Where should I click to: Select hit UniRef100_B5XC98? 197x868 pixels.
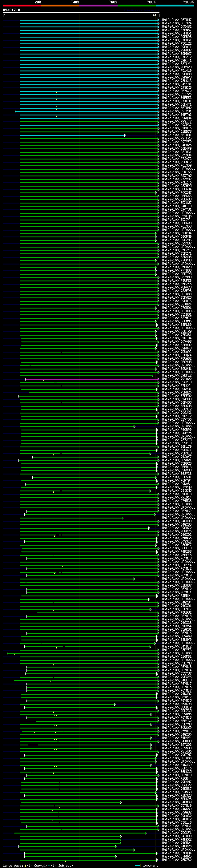(177, 704)
